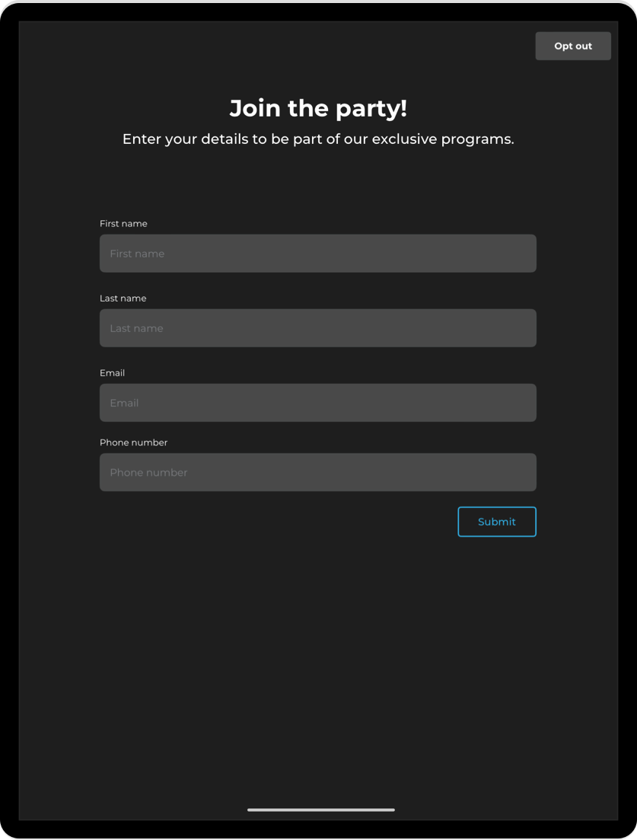Click the exclusive programs subtitle text

click(x=318, y=139)
